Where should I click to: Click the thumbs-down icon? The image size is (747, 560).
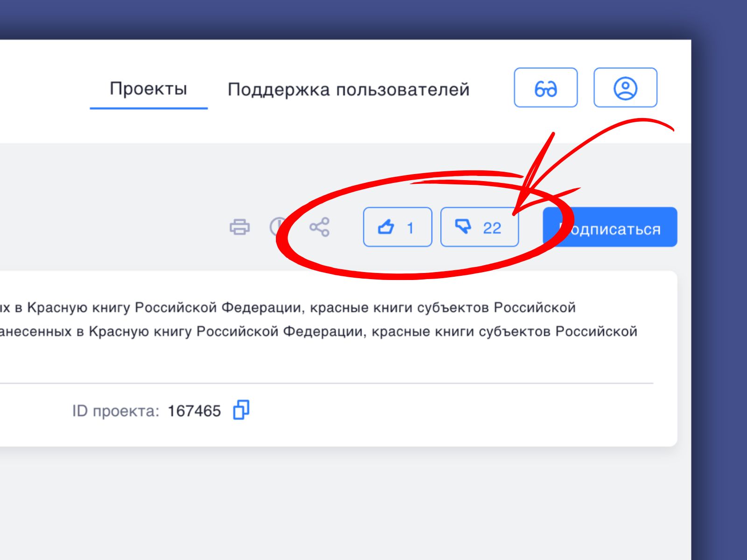pyautogui.click(x=463, y=227)
